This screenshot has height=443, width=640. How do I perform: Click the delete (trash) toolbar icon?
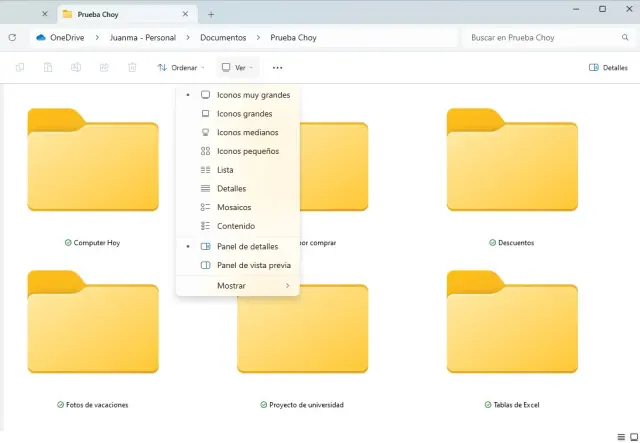point(132,67)
